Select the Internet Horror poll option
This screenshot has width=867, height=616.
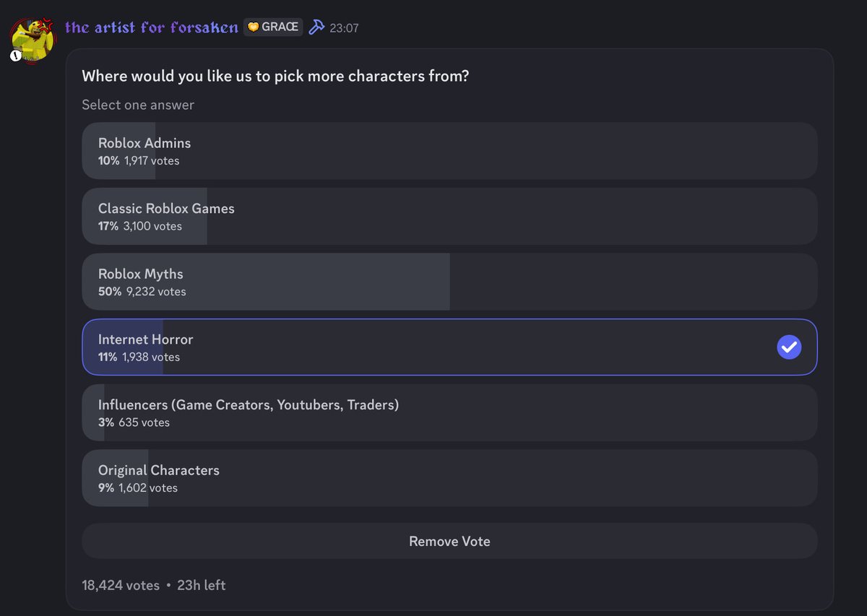tap(449, 347)
